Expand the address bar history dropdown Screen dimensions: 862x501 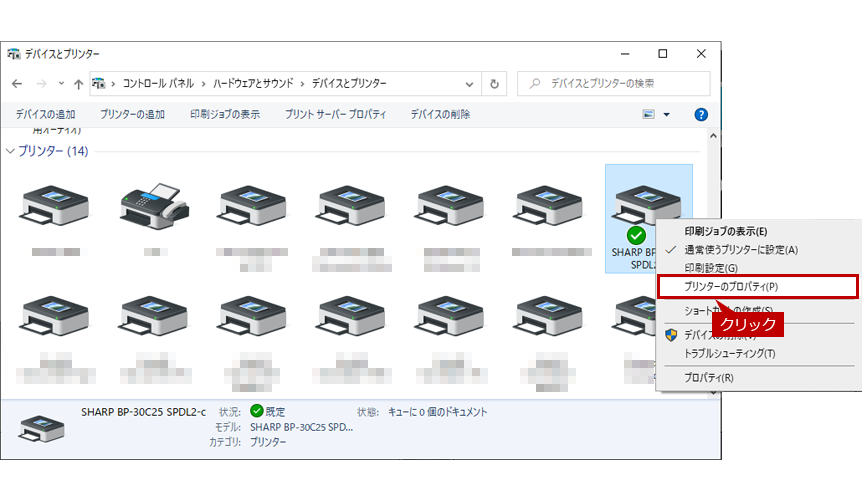469,84
